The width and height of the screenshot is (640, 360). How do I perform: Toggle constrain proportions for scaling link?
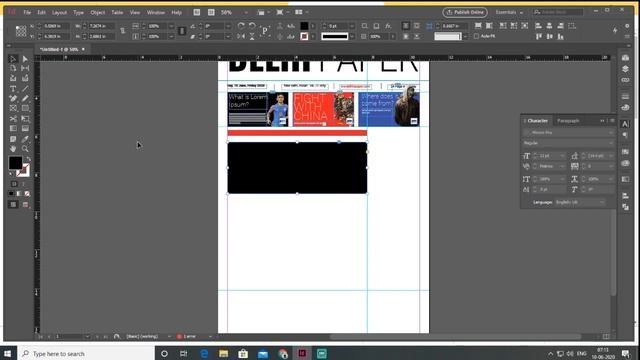[182, 31]
